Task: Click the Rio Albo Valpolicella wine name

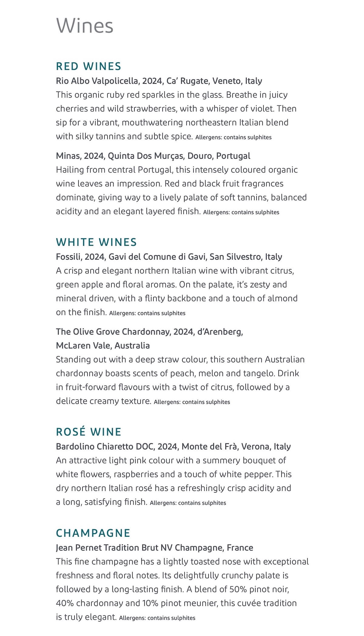Action: point(159,81)
